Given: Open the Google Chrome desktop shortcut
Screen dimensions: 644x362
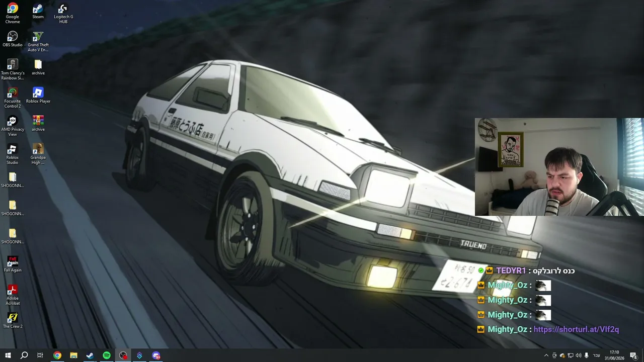Looking at the screenshot, I should pyautogui.click(x=13, y=14).
